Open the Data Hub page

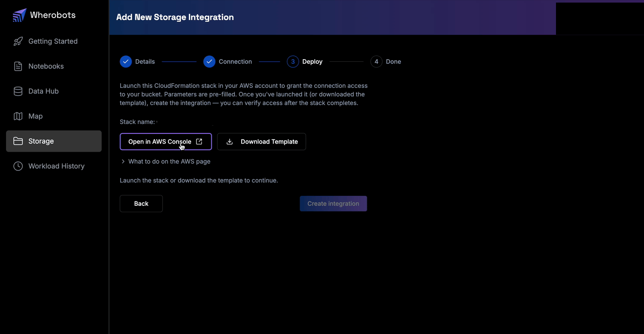54,91
